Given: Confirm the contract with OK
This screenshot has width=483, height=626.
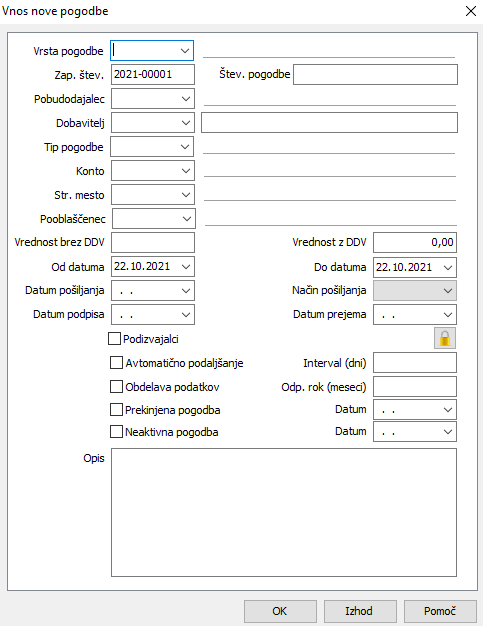Looking at the screenshot, I should click(280, 611).
